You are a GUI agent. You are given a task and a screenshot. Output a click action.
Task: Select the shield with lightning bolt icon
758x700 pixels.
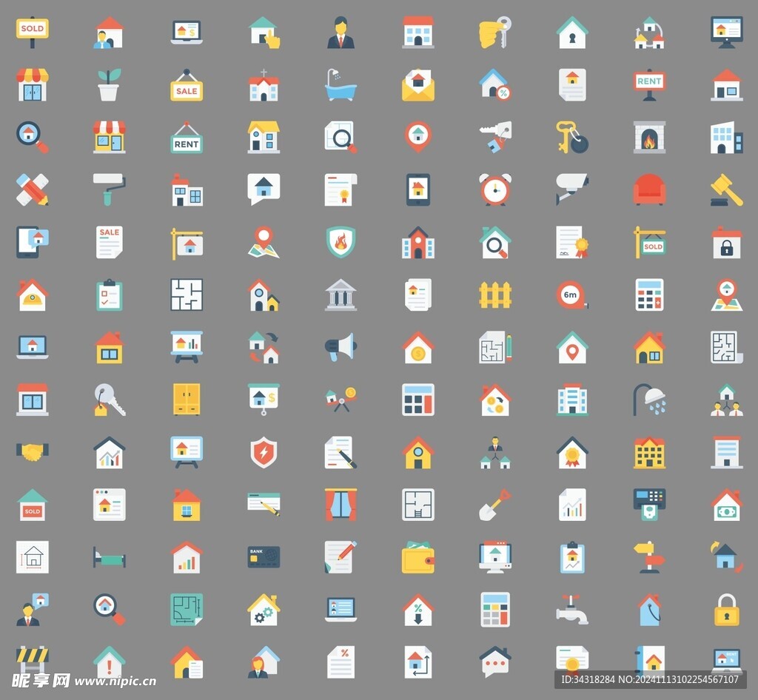tap(264, 453)
